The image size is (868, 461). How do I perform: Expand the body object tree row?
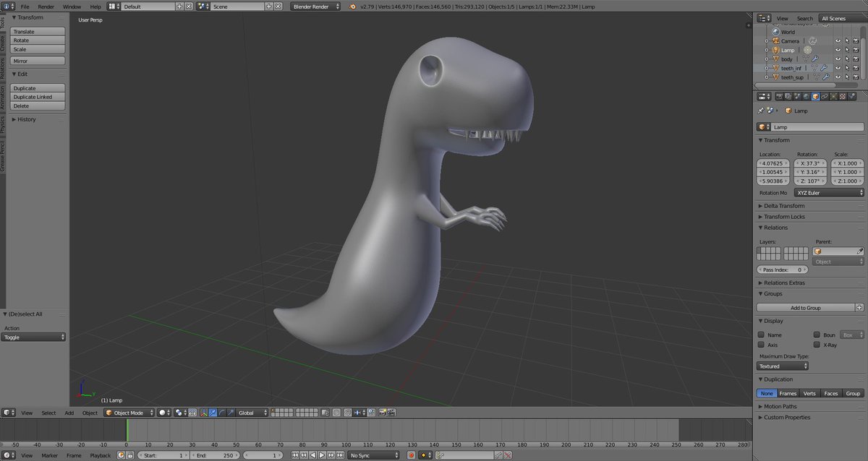click(767, 59)
